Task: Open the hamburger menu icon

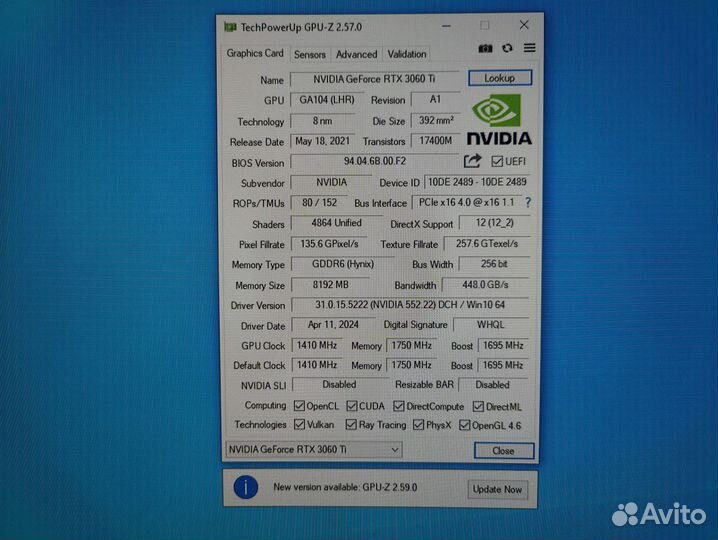Action: [529, 48]
